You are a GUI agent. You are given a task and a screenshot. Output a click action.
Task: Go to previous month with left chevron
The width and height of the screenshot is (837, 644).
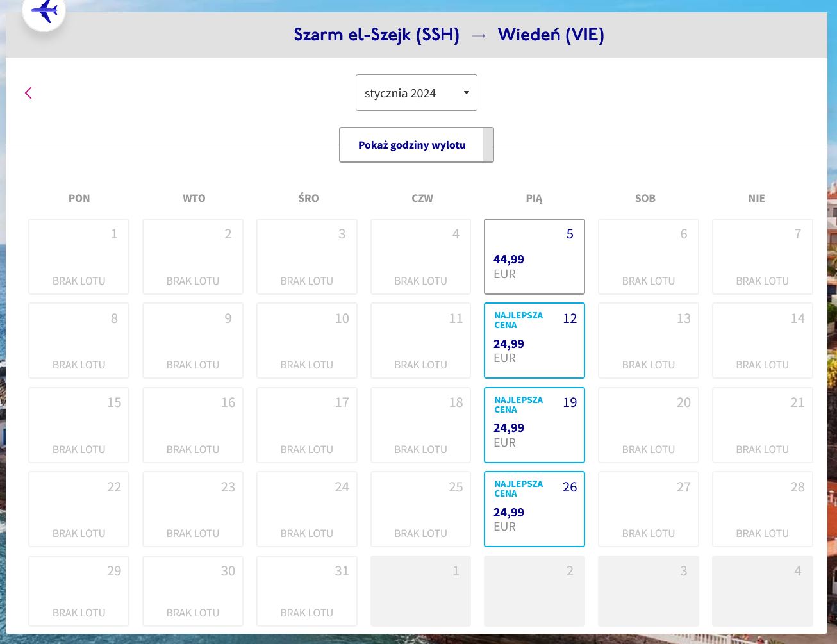28,93
